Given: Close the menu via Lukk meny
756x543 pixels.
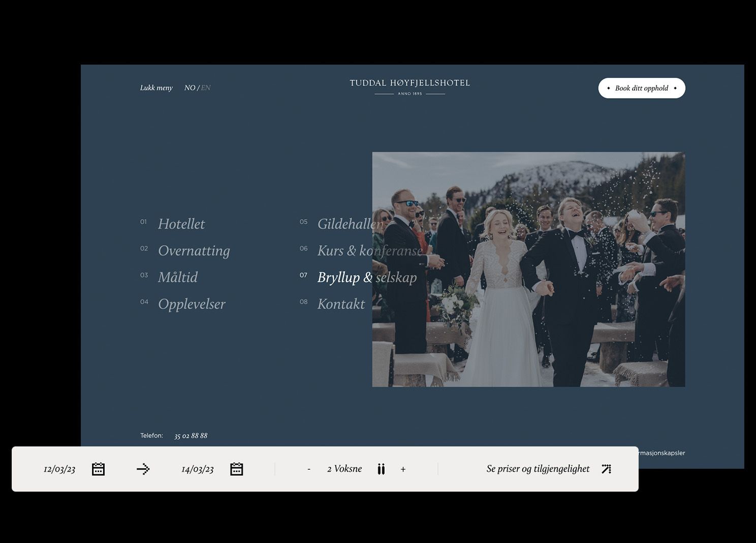Looking at the screenshot, I should pyautogui.click(x=156, y=87).
